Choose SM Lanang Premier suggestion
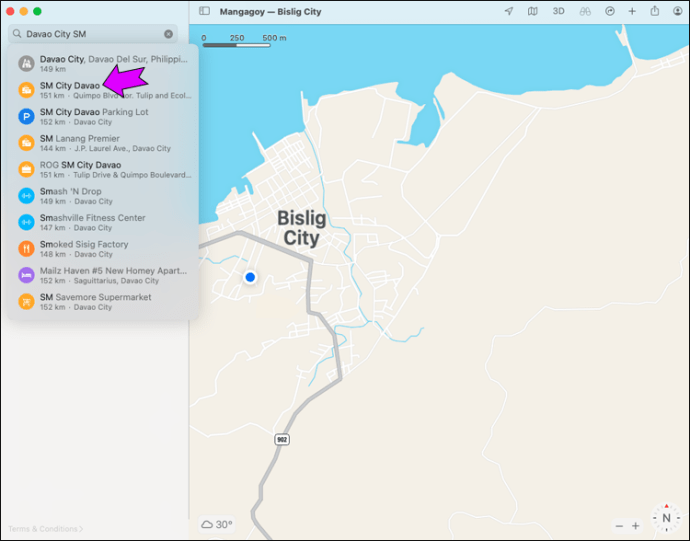Viewport: 690px width, 541px height. (x=105, y=143)
